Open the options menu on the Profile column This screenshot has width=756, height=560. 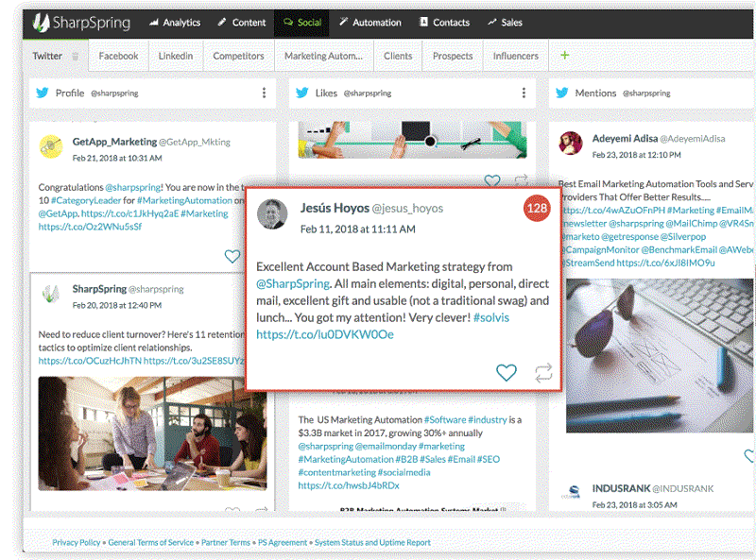[263, 92]
